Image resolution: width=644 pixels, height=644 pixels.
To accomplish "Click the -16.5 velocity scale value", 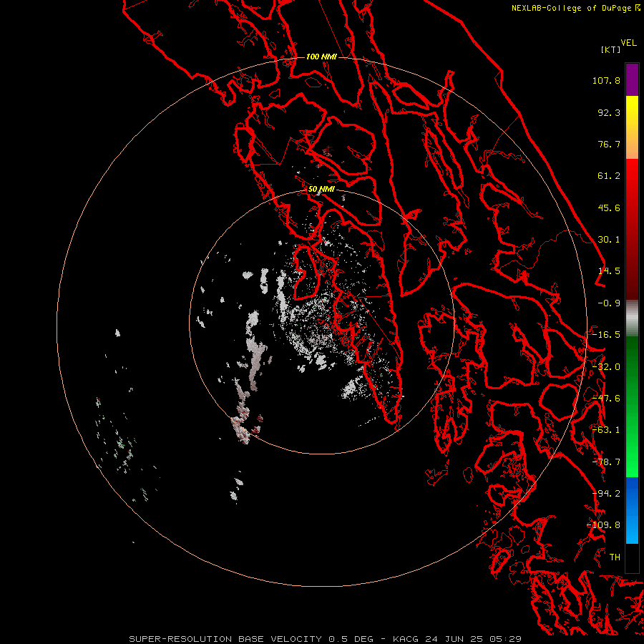I will click(606, 335).
